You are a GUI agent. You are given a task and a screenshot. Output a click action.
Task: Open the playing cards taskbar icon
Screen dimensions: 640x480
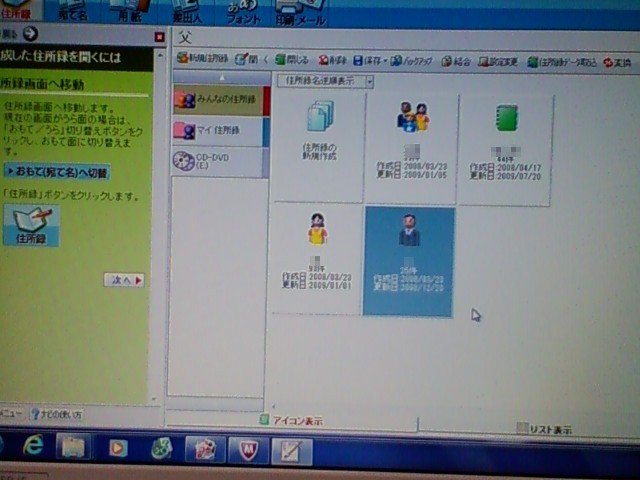point(205,449)
